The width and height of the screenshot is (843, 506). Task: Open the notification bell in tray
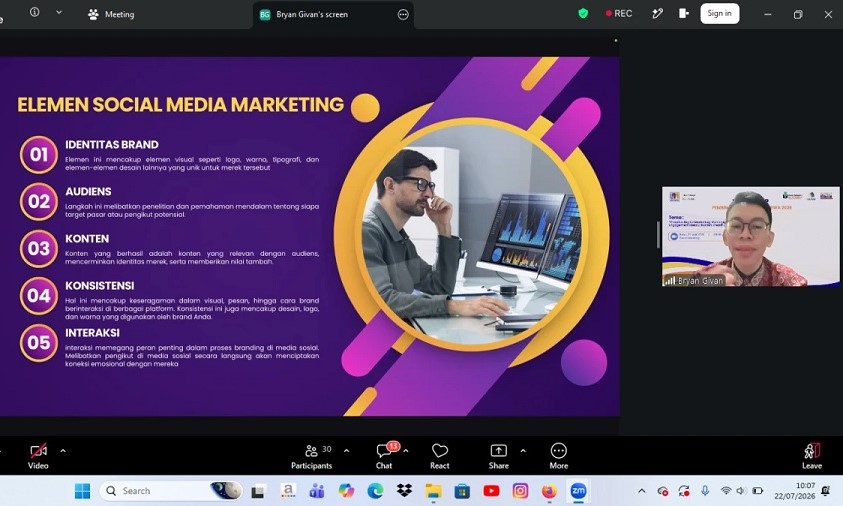click(x=826, y=491)
